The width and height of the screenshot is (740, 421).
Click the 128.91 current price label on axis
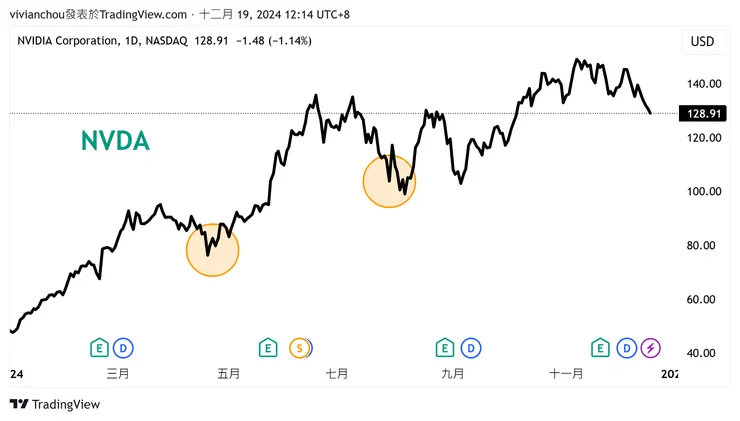701,114
